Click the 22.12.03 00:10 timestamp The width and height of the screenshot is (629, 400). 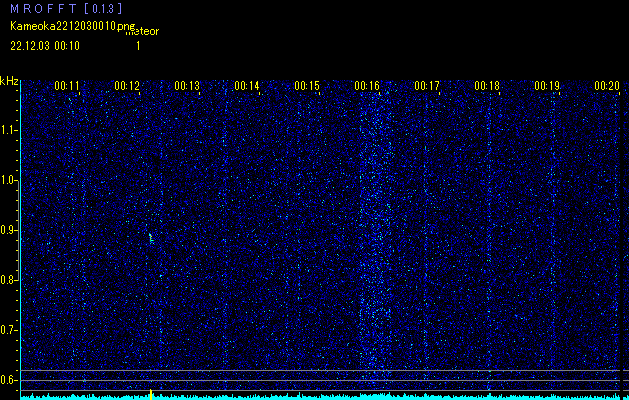(x=45, y=46)
